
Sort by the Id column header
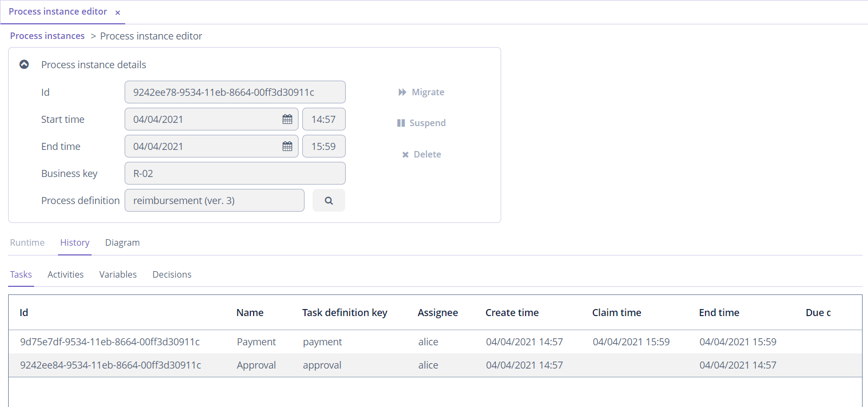24,312
